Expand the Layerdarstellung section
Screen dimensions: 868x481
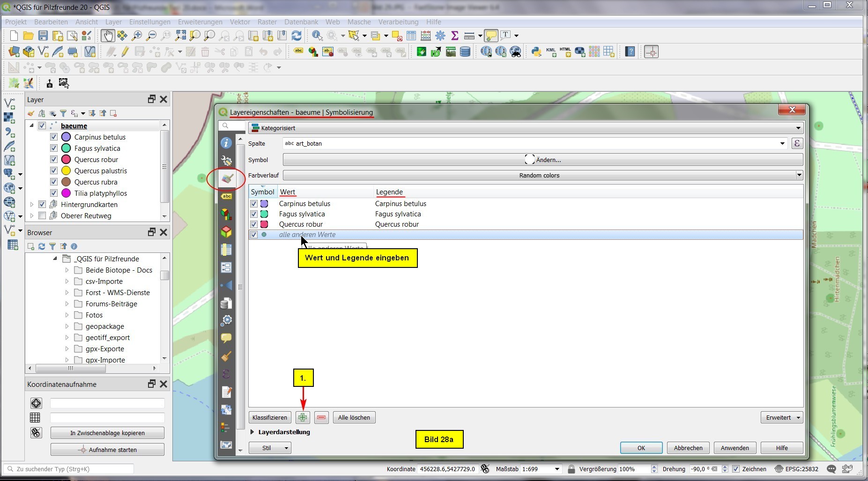click(x=252, y=432)
